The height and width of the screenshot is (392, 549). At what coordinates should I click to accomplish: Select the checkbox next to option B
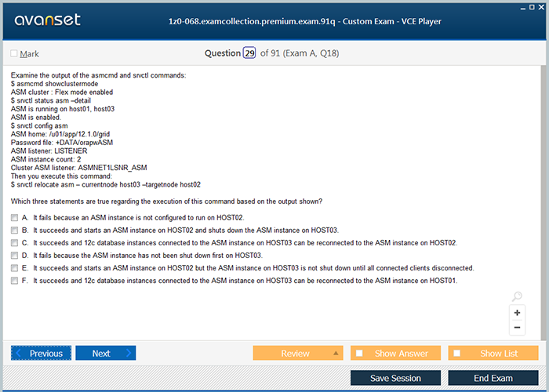tap(14, 230)
